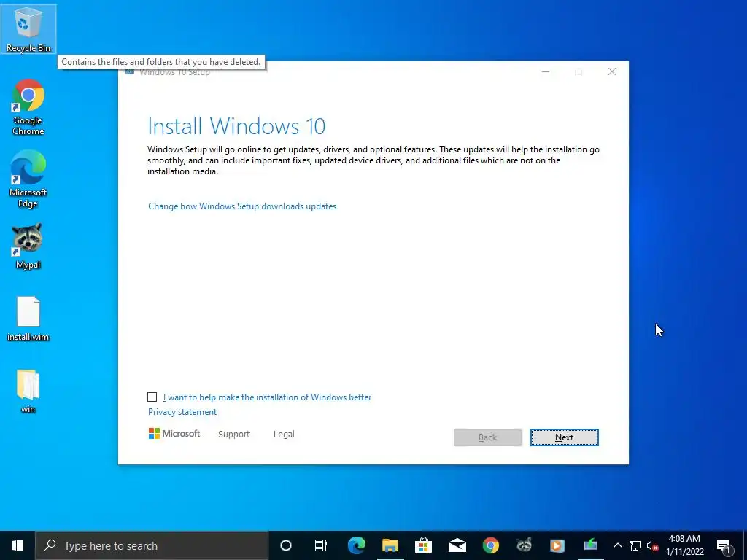Open Task View from the taskbar
747x560 pixels.
tap(321, 545)
